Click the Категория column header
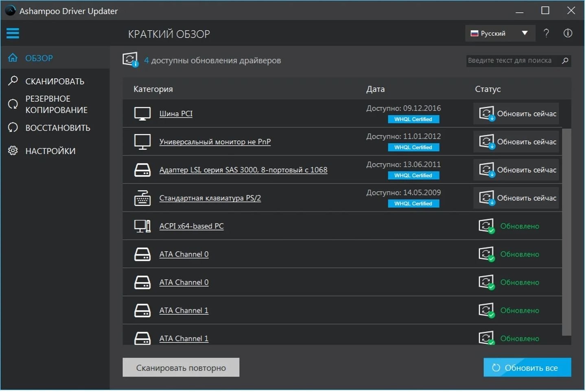The image size is (586, 392). click(153, 89)
